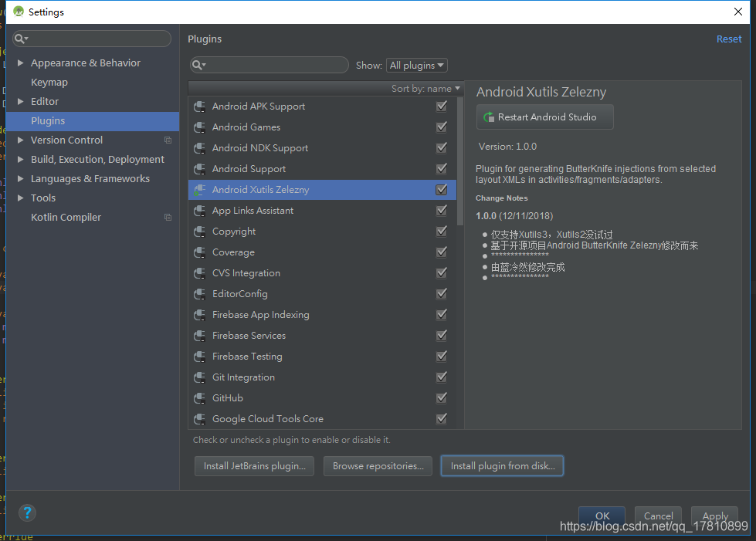Click the Firebase Testing plugin icon

pyautogui.click(x=199, y=357)
